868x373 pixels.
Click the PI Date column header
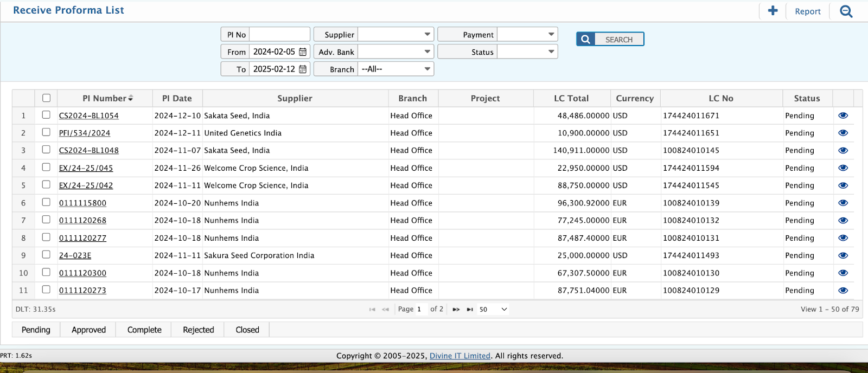pos(177,98)
